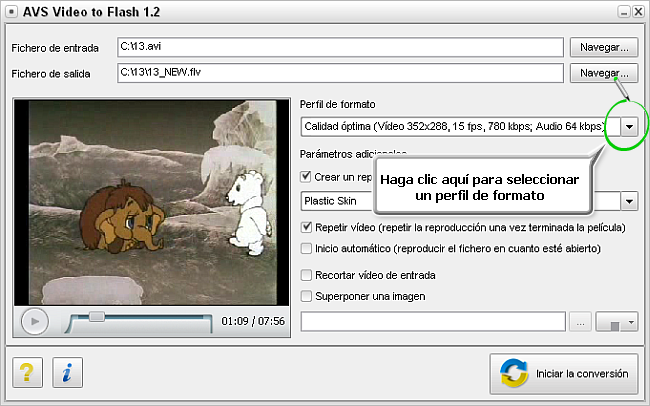Click Navegar for Fichero de entrada
The height and width of the screenshot is (406, 650).
click(604, 47)
